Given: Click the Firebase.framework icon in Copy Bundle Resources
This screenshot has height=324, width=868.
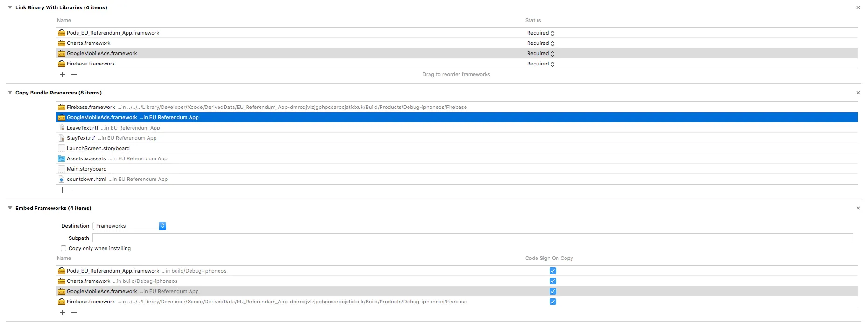Looking at the screenshot, I should (61, 107).
